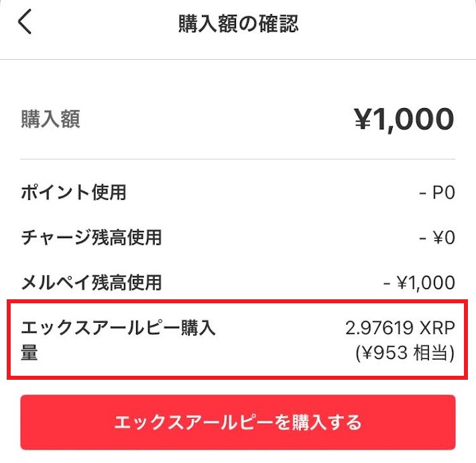Select the エックスアールピー購入量 label
The image size is (476, 463).
118,340
